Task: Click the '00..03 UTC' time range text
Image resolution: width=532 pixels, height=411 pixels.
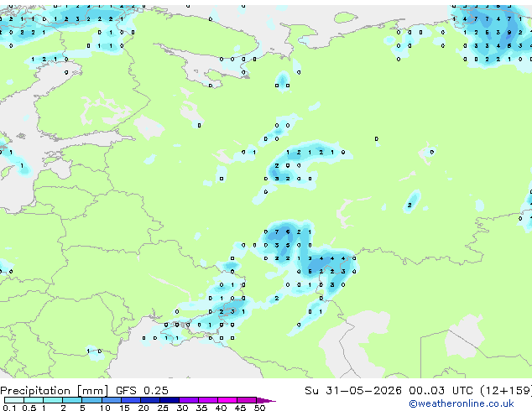Action: click(x=441, y=391)
